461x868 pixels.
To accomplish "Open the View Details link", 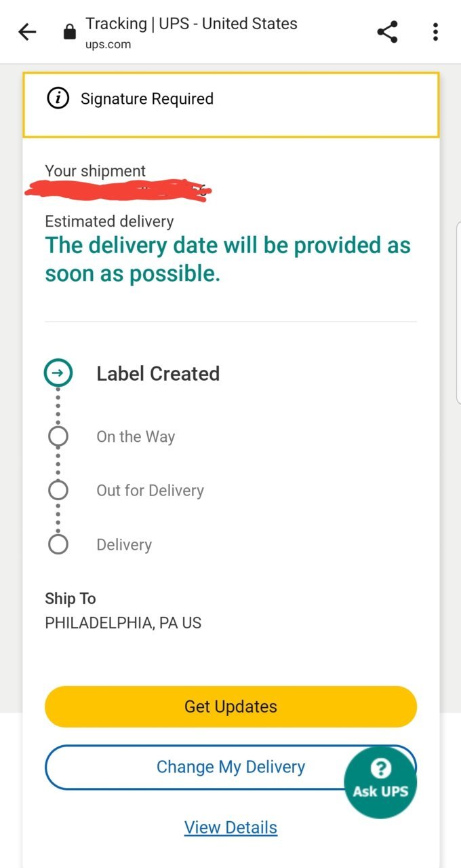I will pyautogui.click(x=230, y=828).
